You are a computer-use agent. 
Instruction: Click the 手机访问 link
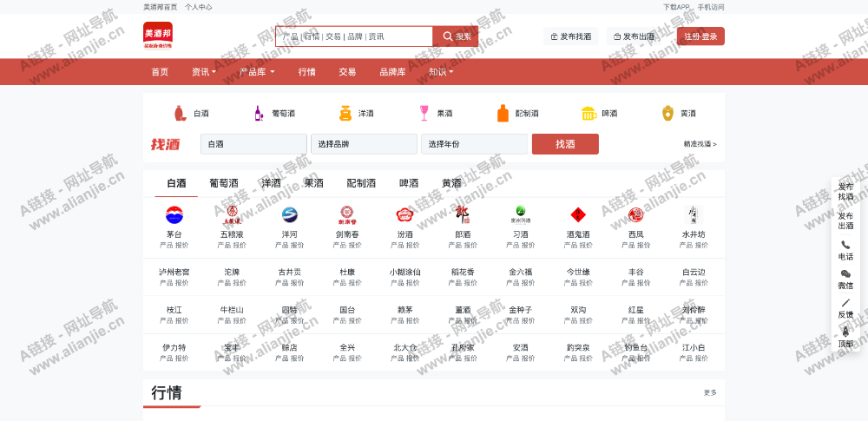point(711,7)
